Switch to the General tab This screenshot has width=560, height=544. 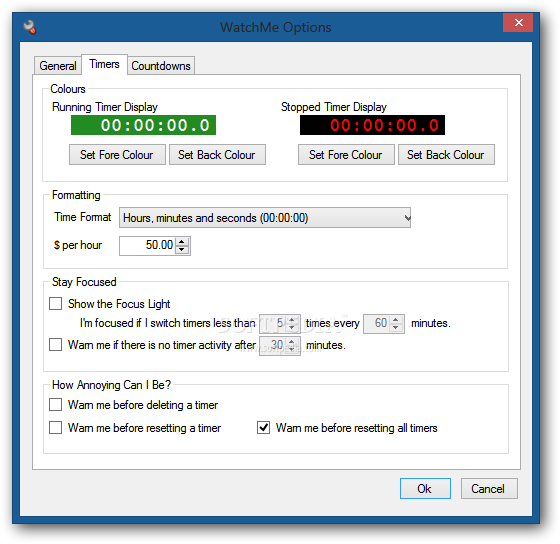58,66
